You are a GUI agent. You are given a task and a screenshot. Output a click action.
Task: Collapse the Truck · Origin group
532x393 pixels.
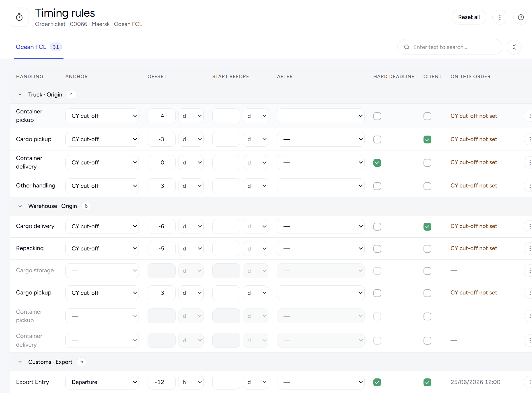(x=20, y=94)
